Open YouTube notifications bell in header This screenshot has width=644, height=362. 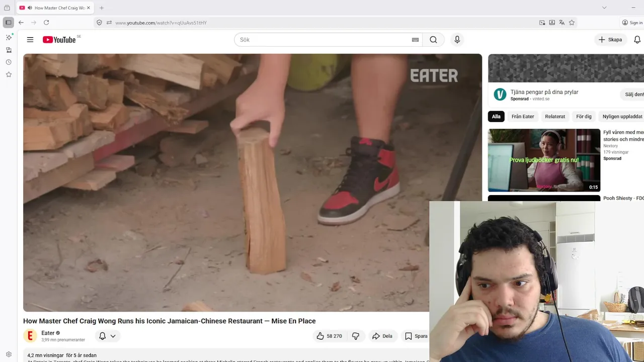click(637, 40)
